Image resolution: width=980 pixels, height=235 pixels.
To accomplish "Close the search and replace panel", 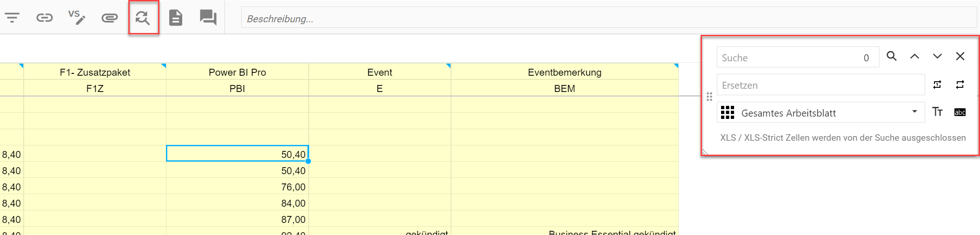I will tap(960, 56).
